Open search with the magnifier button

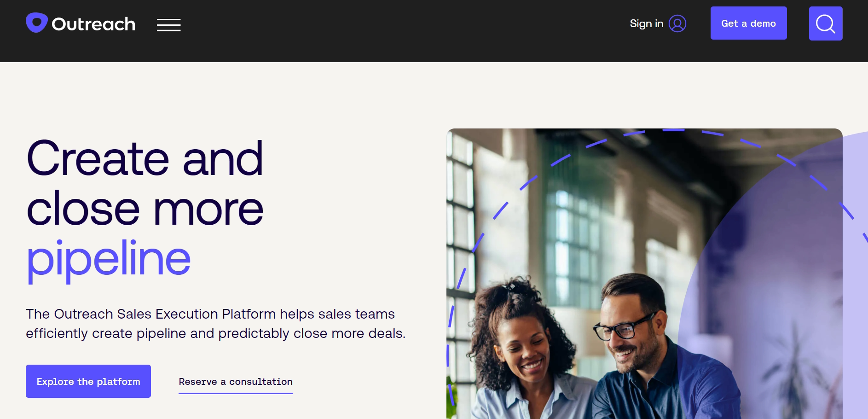click(x=826, y=23)
